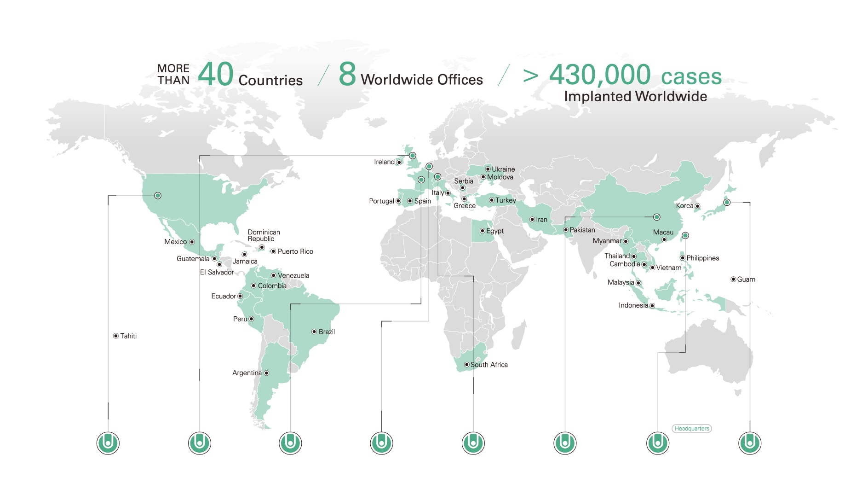The width and height of the screenshot is (868, 489).
Task: Click the office logo linked to China
Action: pyautogui.click(x=565, y=443)
